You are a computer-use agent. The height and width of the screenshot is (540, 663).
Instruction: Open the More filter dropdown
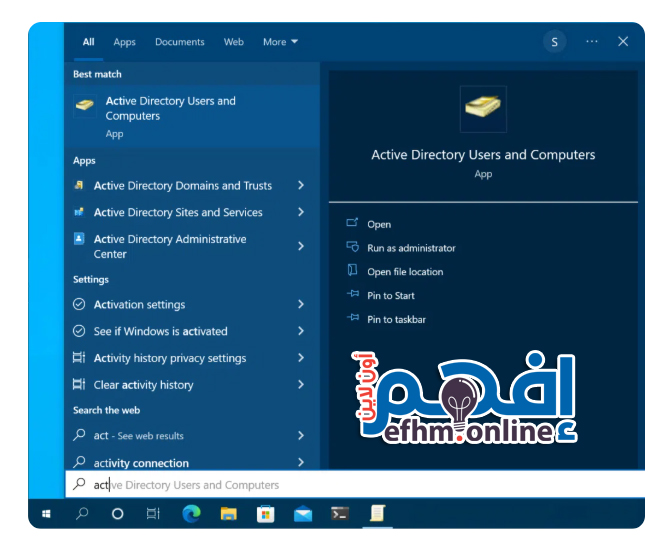coord(280,42)
